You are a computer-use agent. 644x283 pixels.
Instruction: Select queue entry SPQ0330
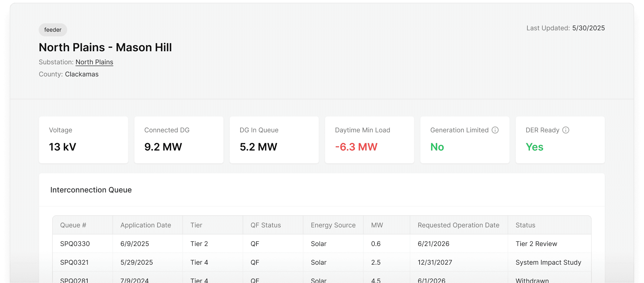(x=75, y=244)
